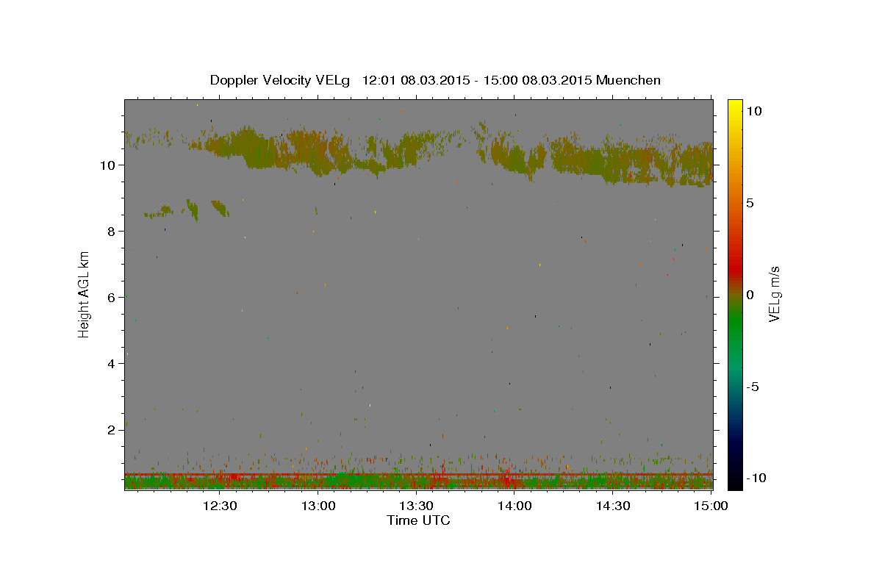Click the colorbar value -10 label
882x588 pixels.
point(756,478)
